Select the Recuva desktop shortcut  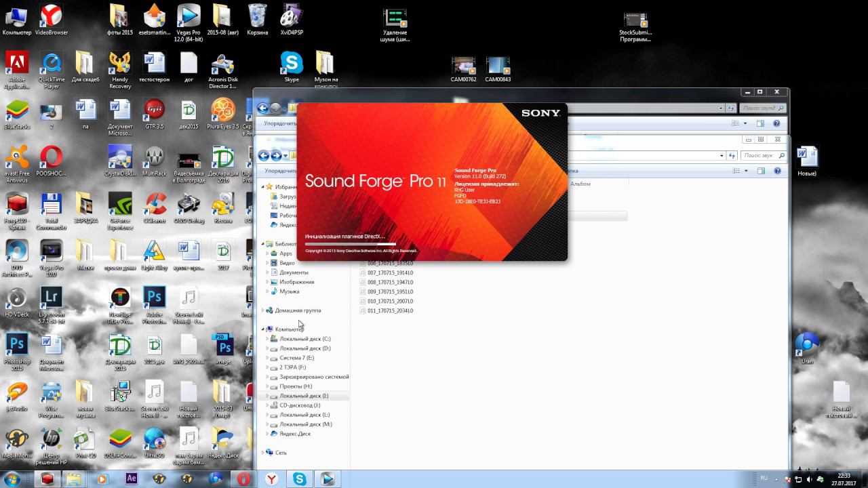223,209
